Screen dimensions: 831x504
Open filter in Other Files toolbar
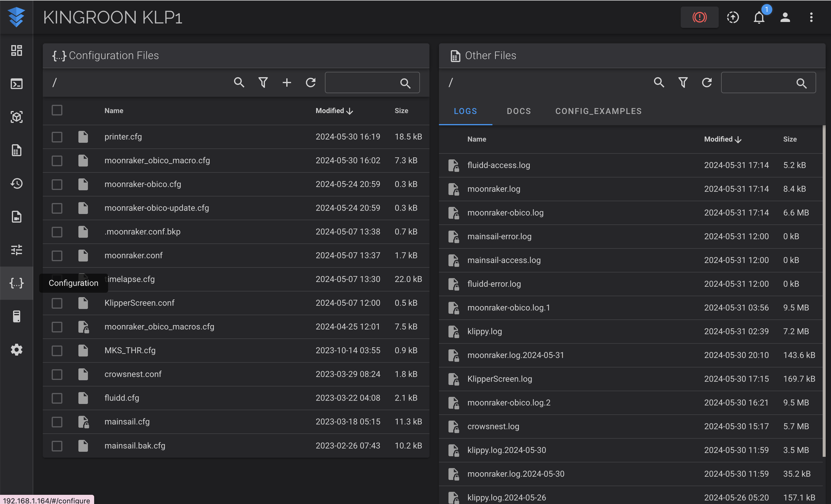click(683, 82)
